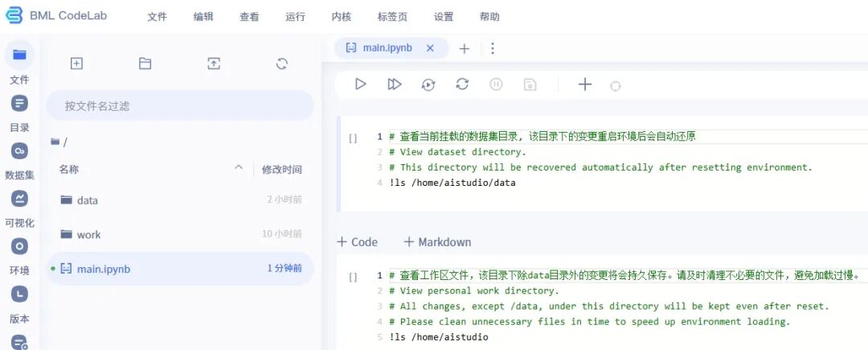The image size is (868, 350).
Task: Open the tab bar more options menu
Action: click(x=493, y=49)
